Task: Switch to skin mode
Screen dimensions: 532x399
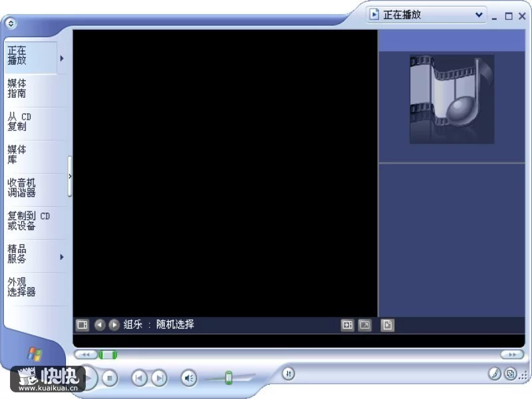Action: 510,374
